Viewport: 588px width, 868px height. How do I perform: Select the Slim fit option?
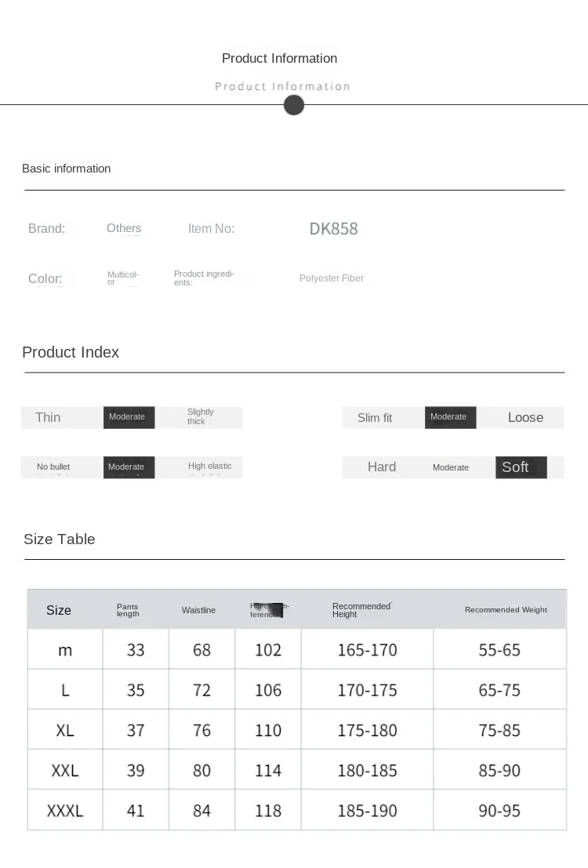click(375, 418)
